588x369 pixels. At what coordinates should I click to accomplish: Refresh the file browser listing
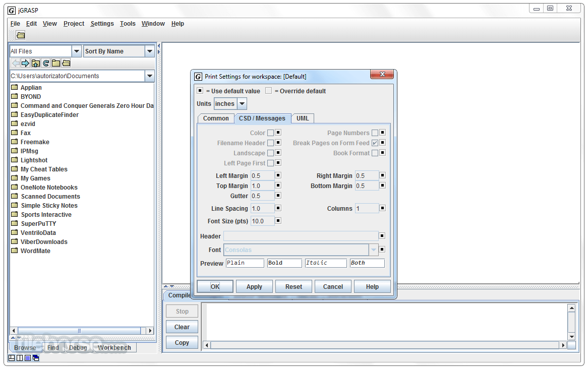click(46, 63)
